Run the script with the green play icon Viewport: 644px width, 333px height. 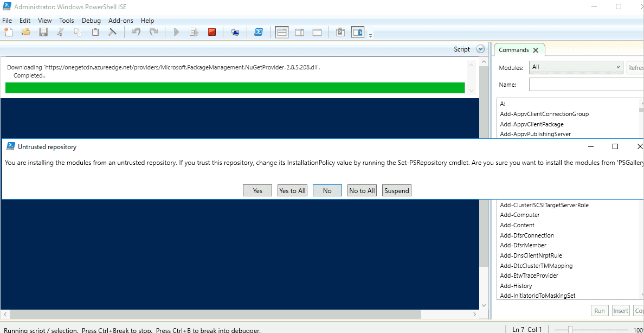pos(177,32)
